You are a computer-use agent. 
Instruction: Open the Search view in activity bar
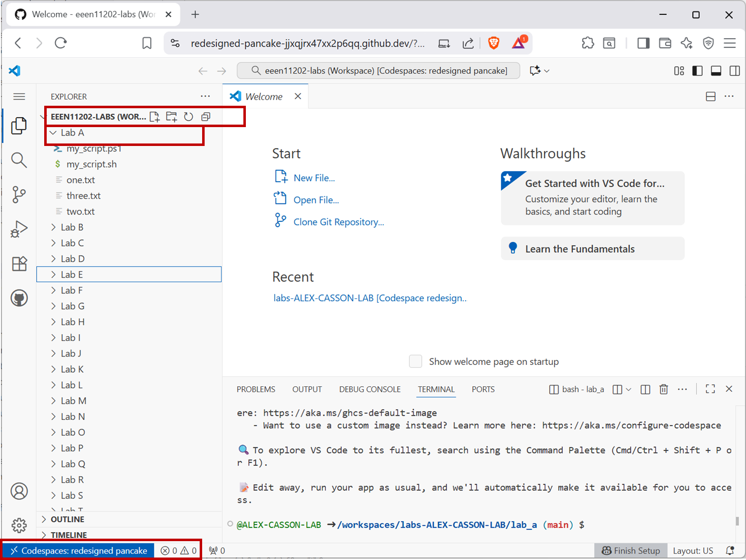pyautogui.click(x=19, y=160)
